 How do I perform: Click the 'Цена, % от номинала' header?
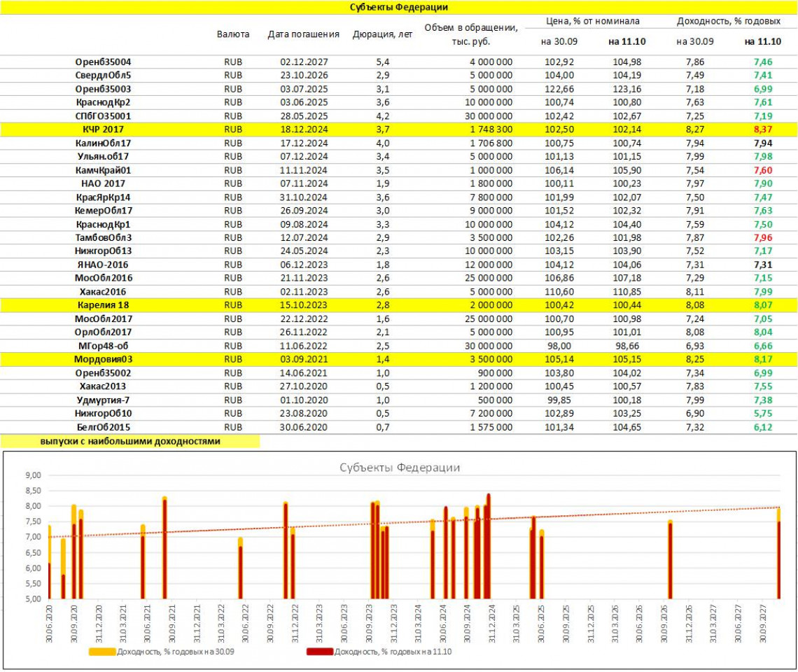pyautogui.click(x=592, y=22)
